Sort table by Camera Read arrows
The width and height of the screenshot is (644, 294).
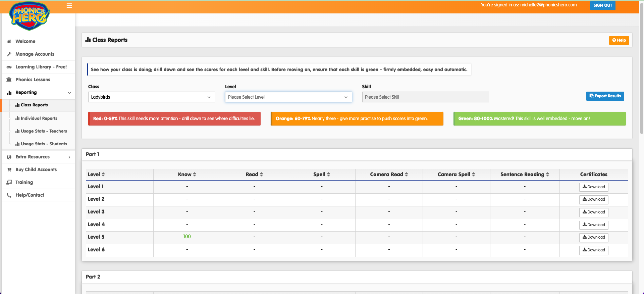point(406,175)
